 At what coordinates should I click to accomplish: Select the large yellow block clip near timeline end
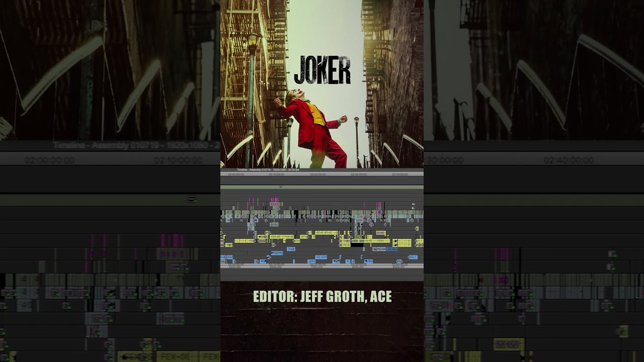click(x=402, y=243)
